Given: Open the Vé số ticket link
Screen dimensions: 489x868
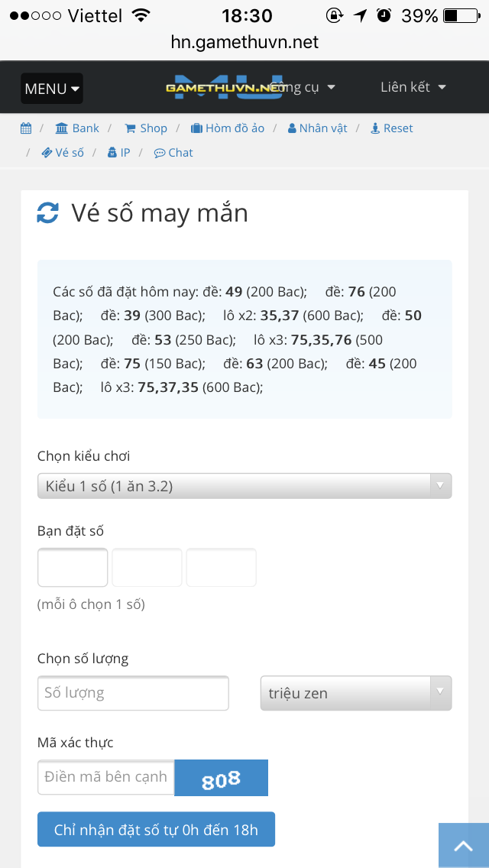Looking at the screenshot, I should 63,153.
